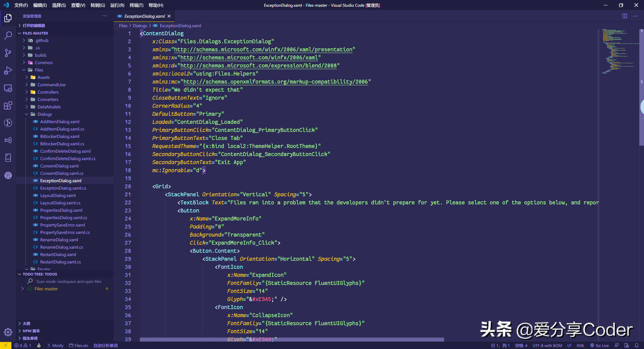
Task: Open the 运行(R) menu
Action: pos(117,5)
